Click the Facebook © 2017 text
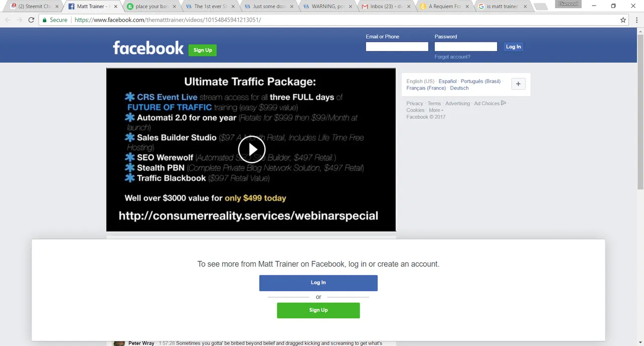Viewport: 644px width, 346px height. point(426,117)
